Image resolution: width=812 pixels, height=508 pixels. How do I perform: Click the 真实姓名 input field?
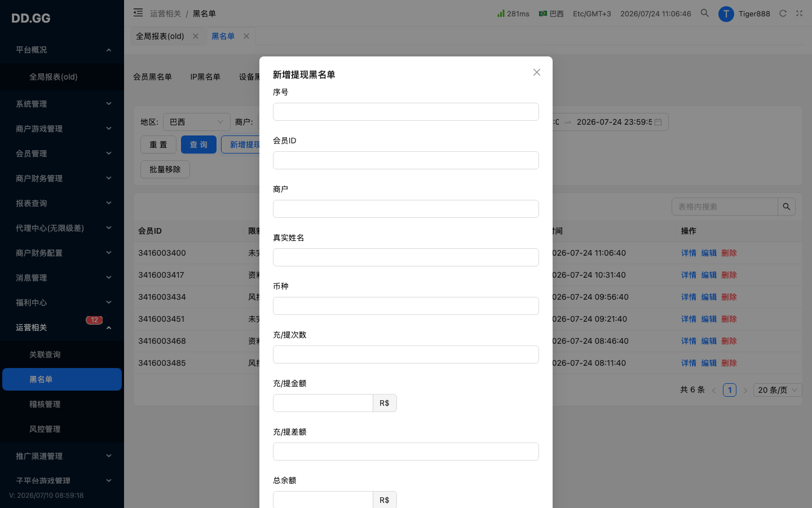(406, 257)
